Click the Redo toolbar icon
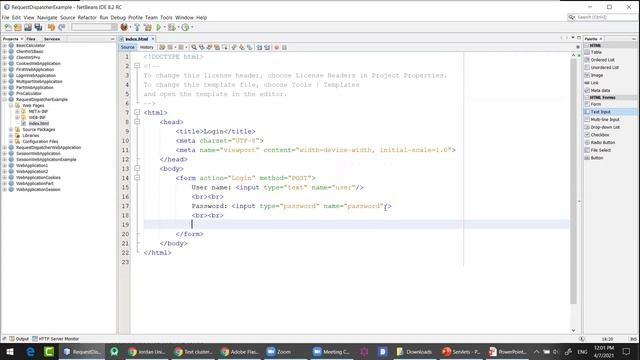Image resolution: width=640 pixels, height=360 pixels. [x=62, y=27]
